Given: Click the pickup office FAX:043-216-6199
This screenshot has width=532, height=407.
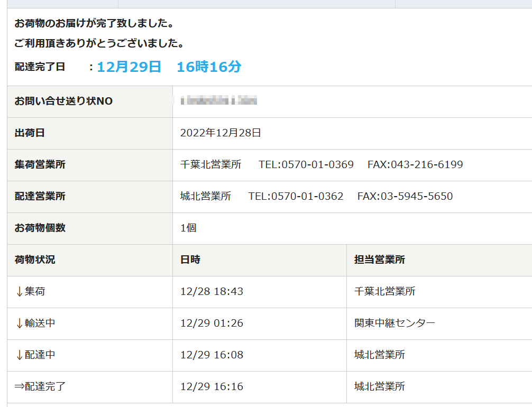Looking at the screenshot, I should point(415,165).
